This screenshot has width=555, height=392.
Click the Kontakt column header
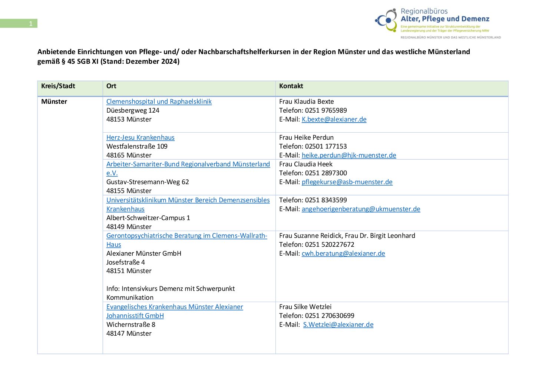291,86
